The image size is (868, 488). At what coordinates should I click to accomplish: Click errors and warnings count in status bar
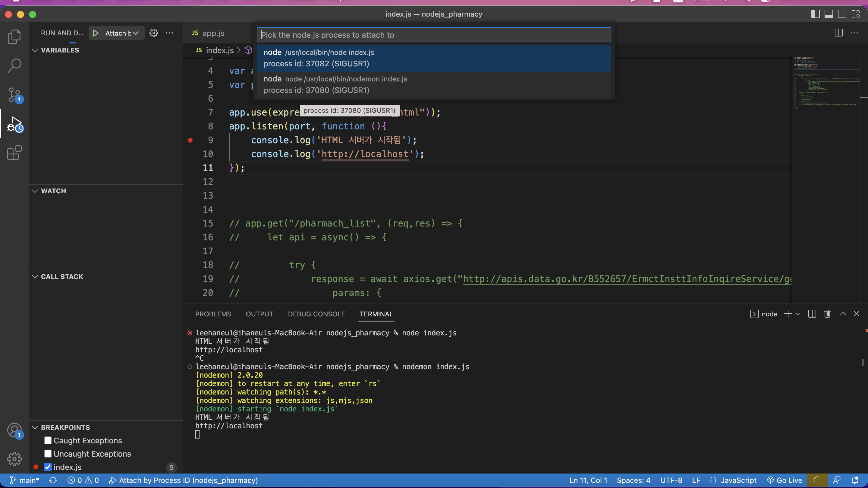coord(83,480)
